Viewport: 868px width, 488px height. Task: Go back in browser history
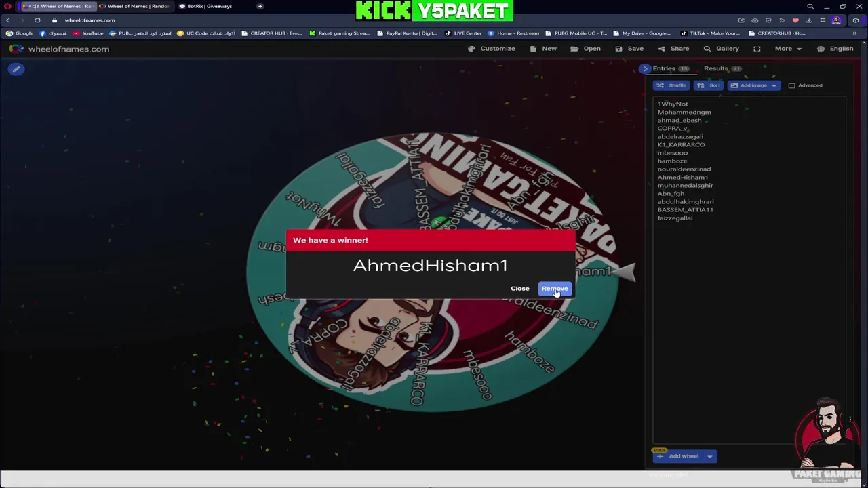pos(8,20)
